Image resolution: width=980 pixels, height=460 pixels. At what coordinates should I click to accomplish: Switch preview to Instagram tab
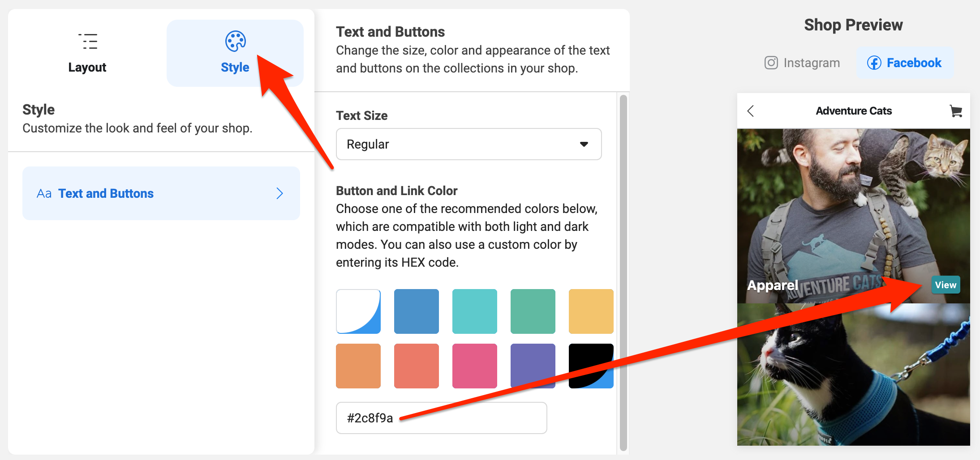point(802,63)
